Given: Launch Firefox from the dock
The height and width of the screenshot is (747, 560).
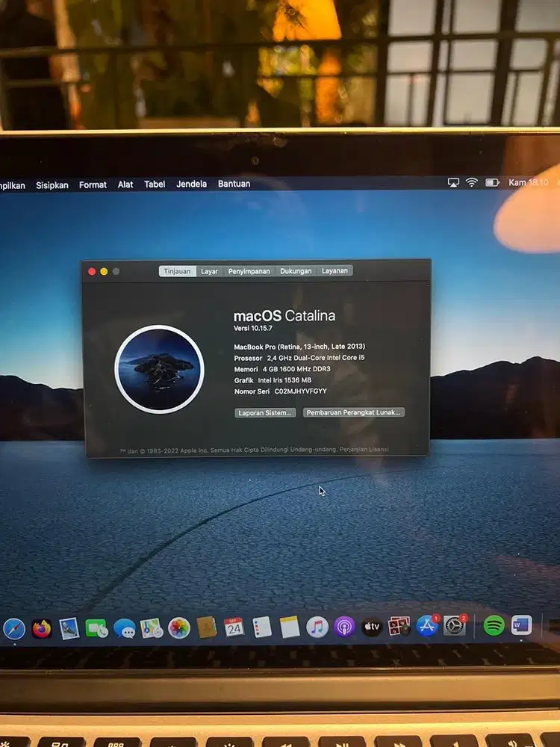Looking at the screenshot, I should click(x=42, y=629).
